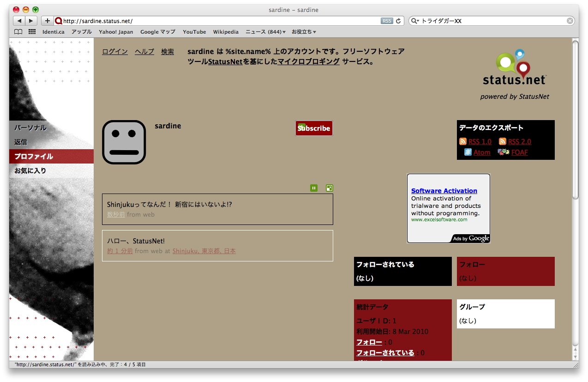This screenshot has height=382, width=588.
Task: Go forward with the browser forward arrow
Action: point(31,21)
